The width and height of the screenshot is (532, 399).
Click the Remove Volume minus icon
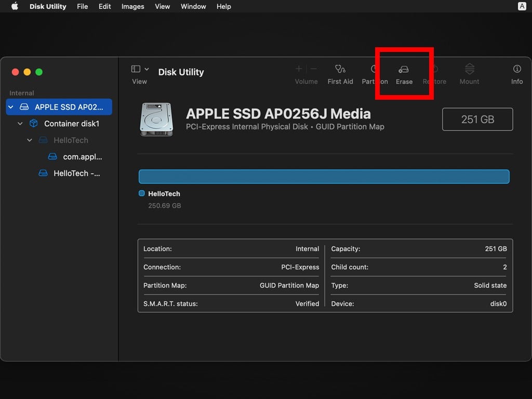pyautogui.click(x=313, y=68)
